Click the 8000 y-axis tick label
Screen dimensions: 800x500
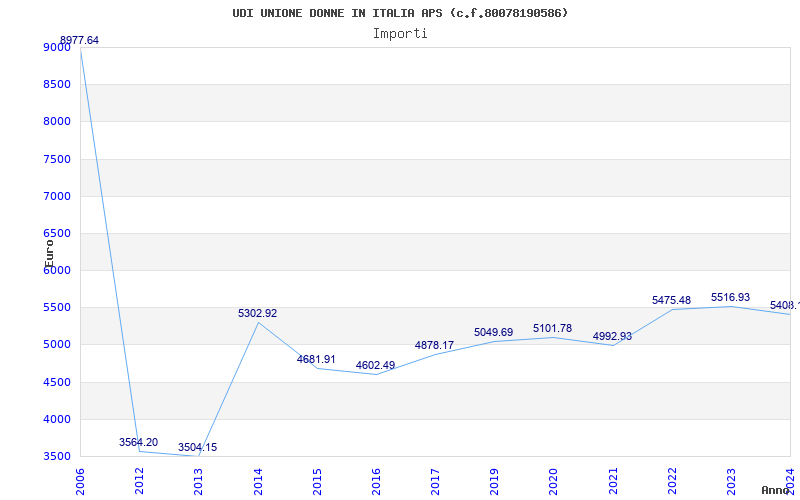57,122
